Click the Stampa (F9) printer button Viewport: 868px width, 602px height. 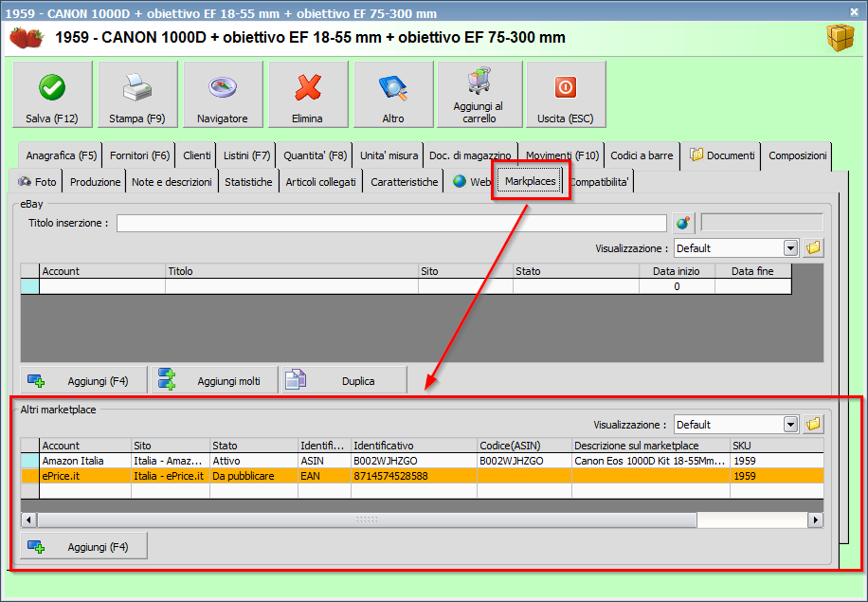tap(137, 95)
